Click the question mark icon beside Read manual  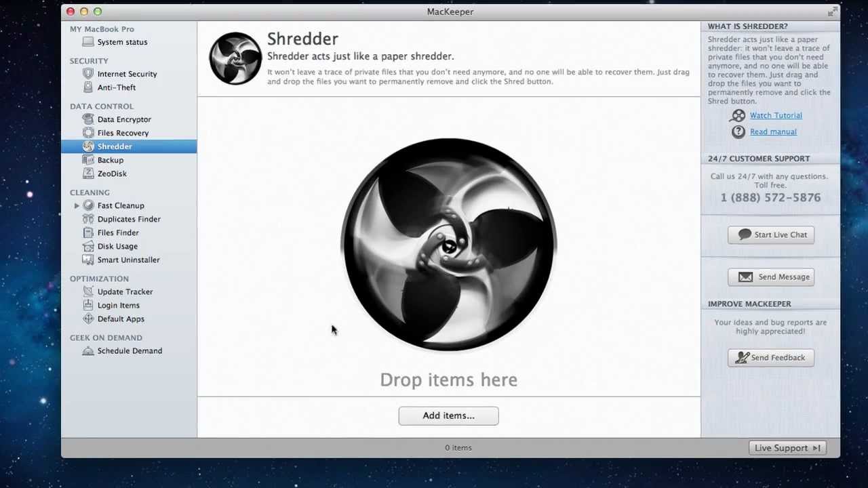(x=738, y=132)
